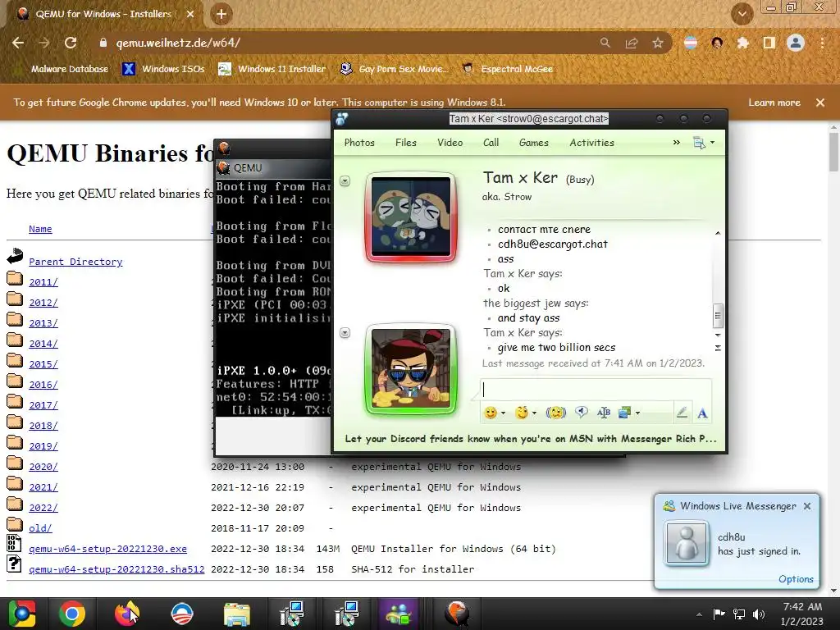Expand the options arrow beside Tam x Ker's picture
The width and height of the screenshot is (840, 630).
(x=345, y=181)
